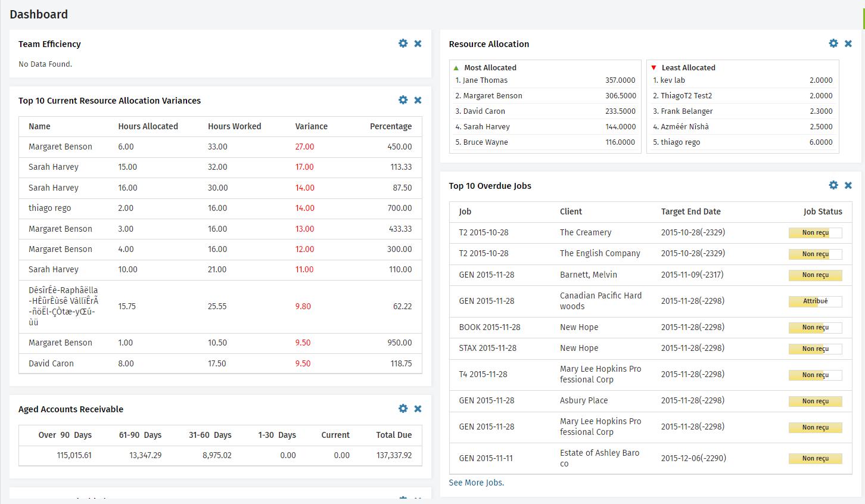Open Attribué status for Canadian Pacific Hardwoods job
The width and height of the screenshot is (865, 504).
(x=815, y=301)
